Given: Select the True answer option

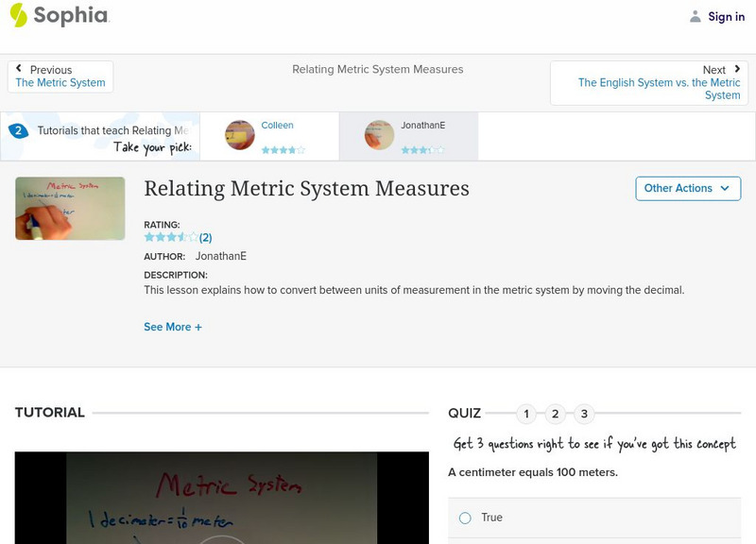Looking at the screenshot, I should tap(463, 517).
